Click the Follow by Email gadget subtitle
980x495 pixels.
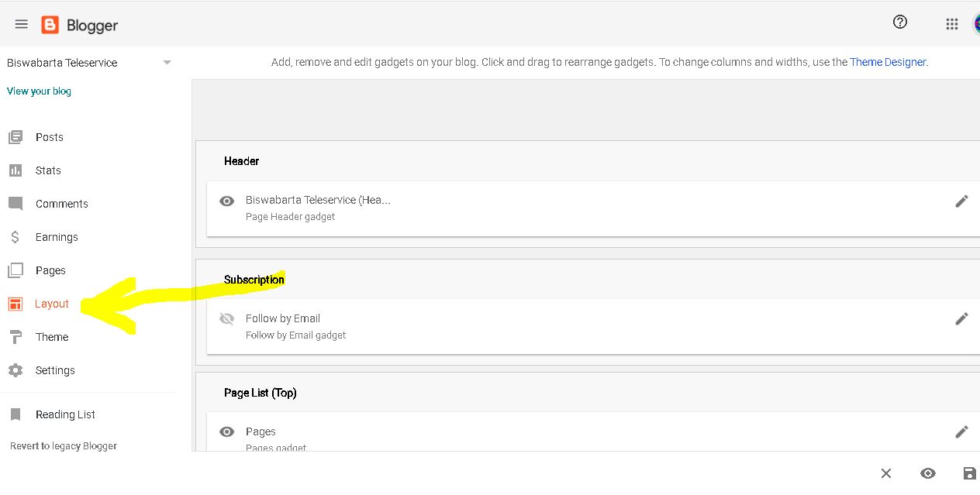(x=296, y=335)
